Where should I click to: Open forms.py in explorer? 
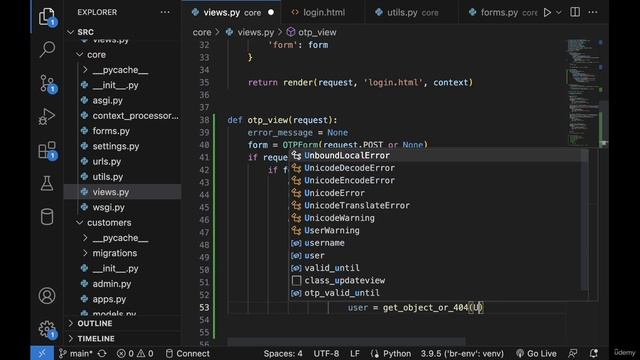click(111, 131)
